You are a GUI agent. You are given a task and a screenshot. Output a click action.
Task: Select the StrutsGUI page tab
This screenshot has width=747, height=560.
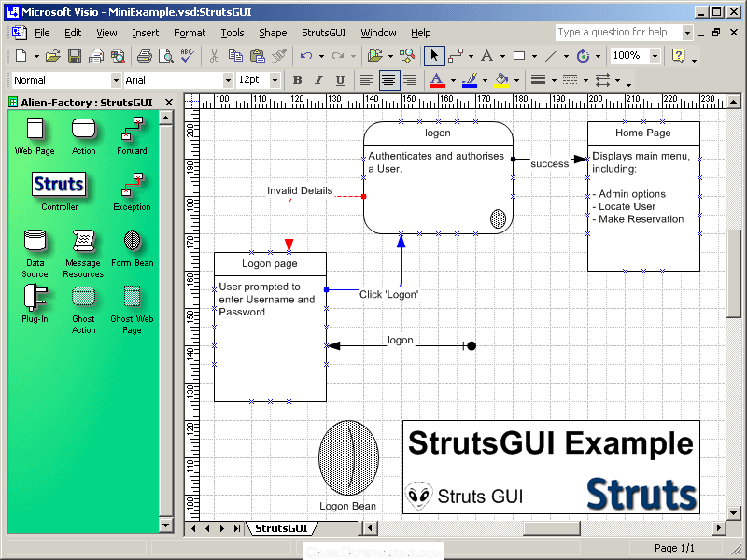(x=281, y=528)
